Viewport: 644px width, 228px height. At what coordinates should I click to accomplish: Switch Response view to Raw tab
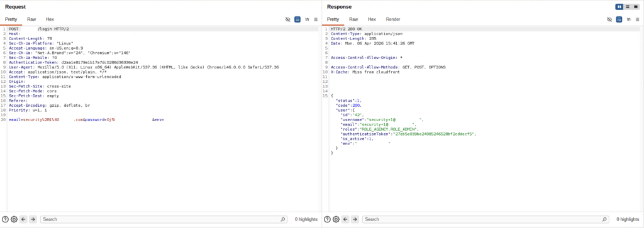point(353,19)
